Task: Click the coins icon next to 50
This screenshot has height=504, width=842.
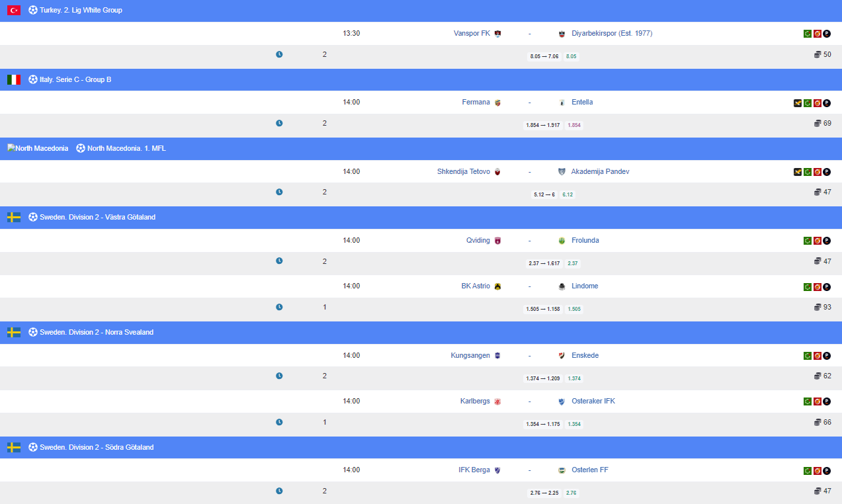Action: pos(818,54)
